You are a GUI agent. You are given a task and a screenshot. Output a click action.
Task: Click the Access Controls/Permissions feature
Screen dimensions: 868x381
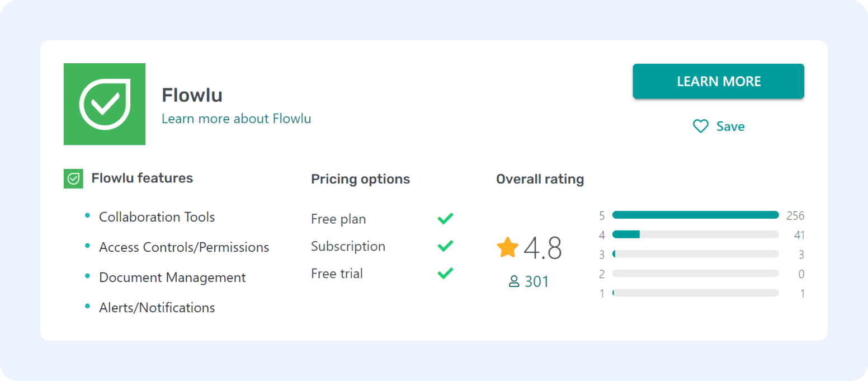184,247
